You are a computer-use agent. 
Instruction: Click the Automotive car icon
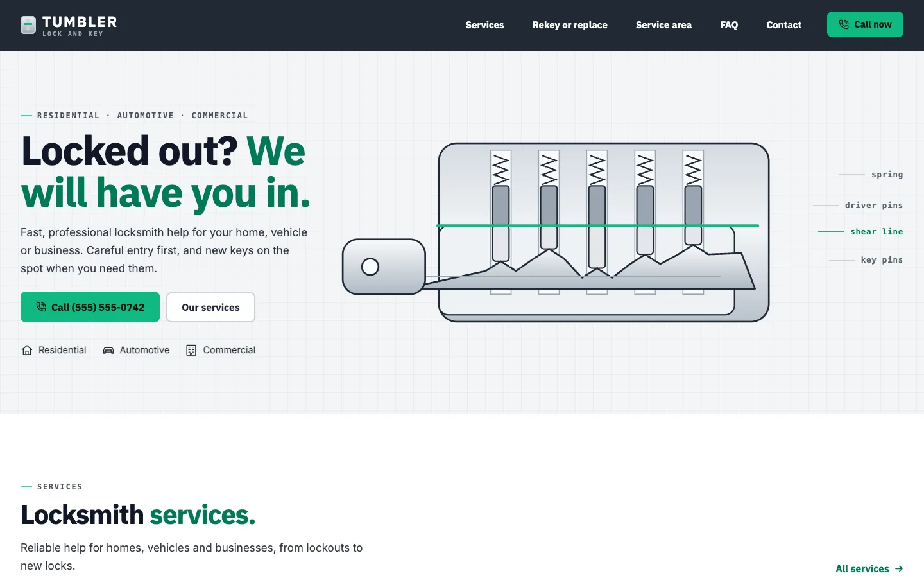coord(108,350)
